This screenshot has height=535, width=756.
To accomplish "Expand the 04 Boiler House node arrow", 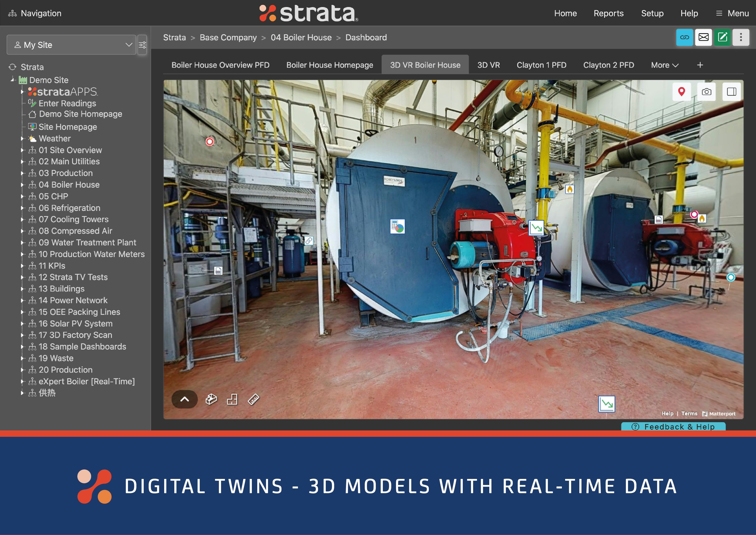I will click(22, 185).
